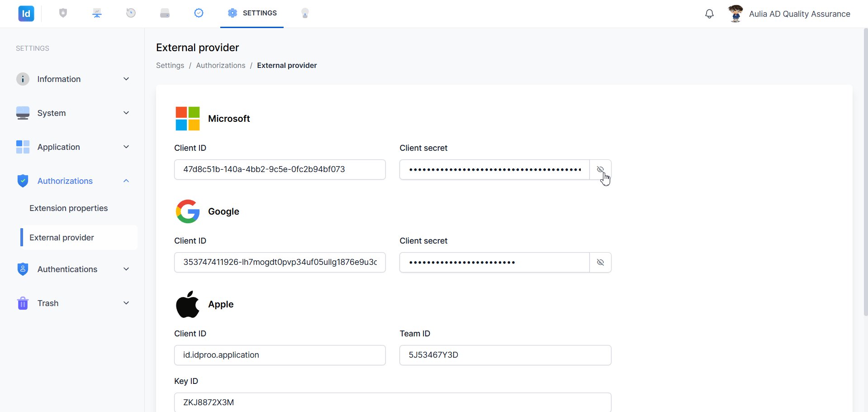Click the Google provider heading
Viewport: 868px width, 412px height.
click(223, 211)
